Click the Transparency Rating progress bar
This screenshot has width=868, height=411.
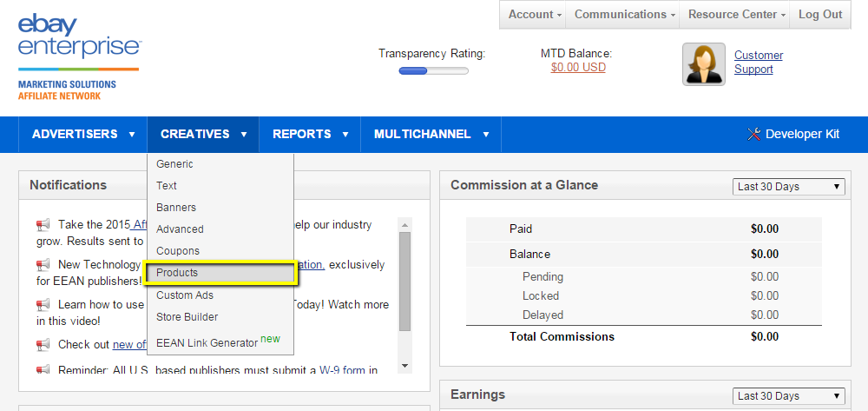[x=433, y=71]
